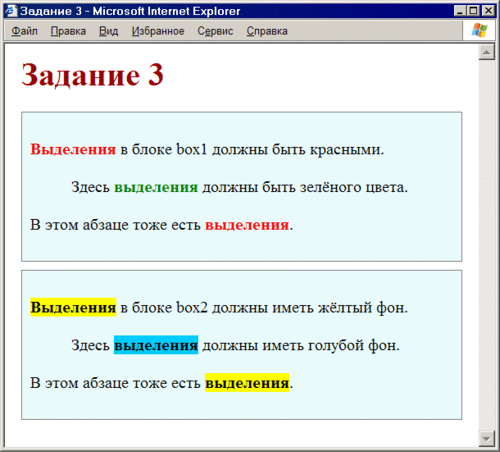
Task: Click the Internet Explorer page icon in title bar
Action: [11, 11]
